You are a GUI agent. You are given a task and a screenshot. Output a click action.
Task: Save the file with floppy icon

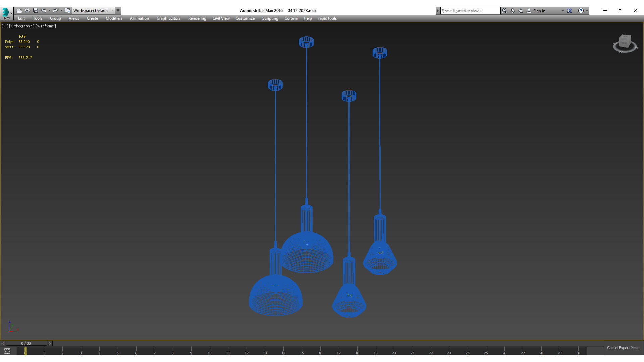pos(36,11)
